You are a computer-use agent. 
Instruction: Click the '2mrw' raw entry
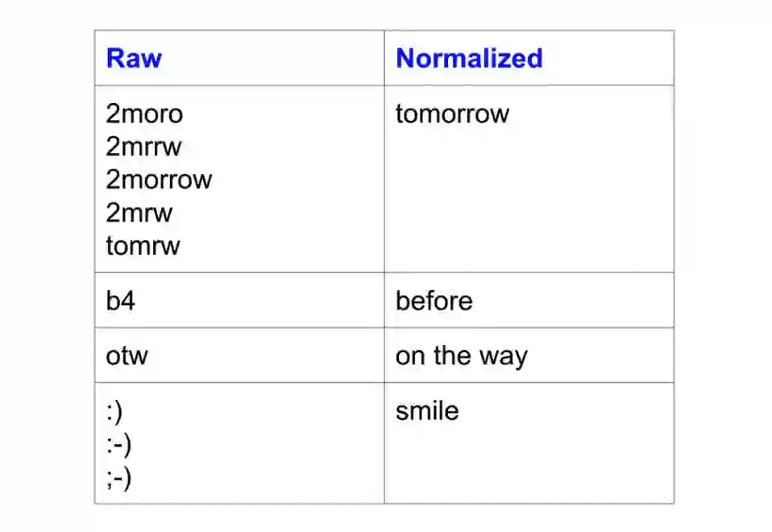coord(139,213)
